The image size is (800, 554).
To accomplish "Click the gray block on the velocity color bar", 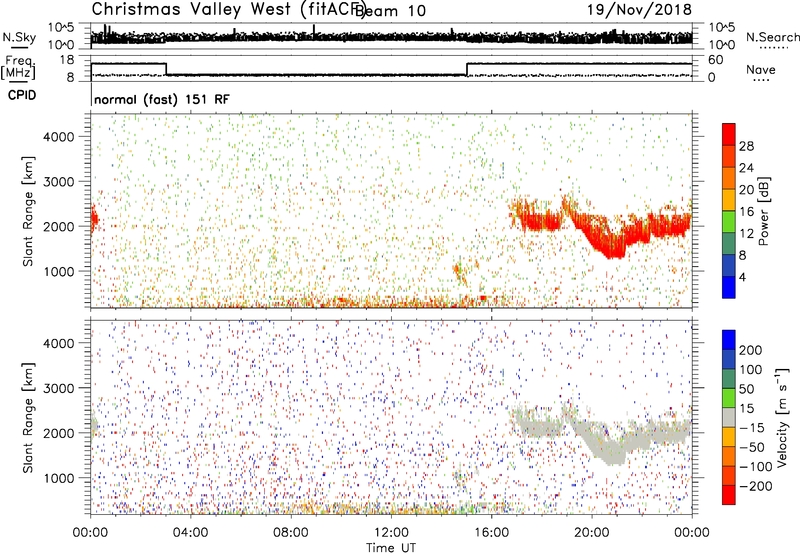I will 729,417.
